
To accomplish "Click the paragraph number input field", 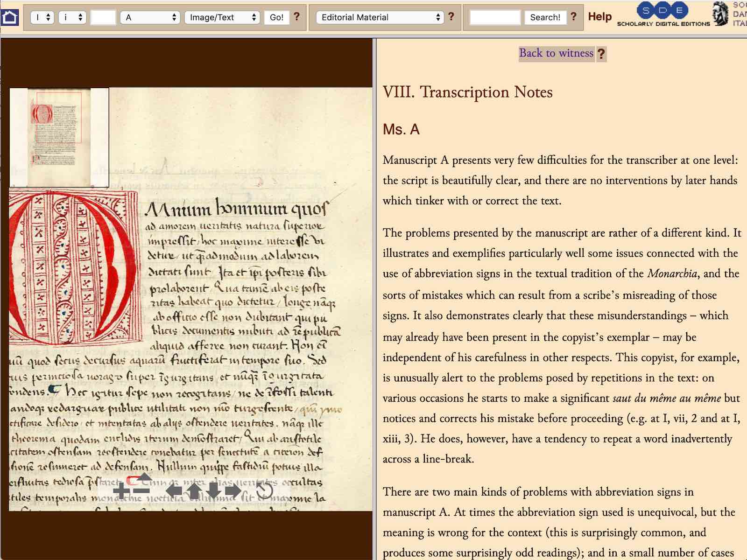I will pyautogui.click(x=103, y=17).
